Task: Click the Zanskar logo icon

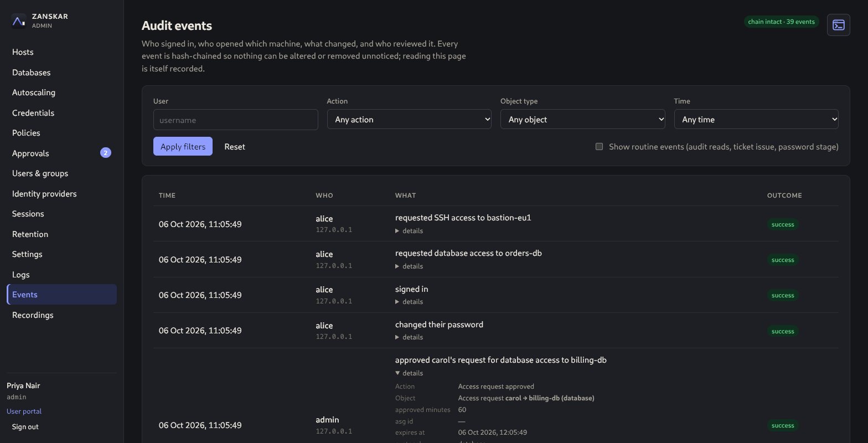Action: pos(19,21)
